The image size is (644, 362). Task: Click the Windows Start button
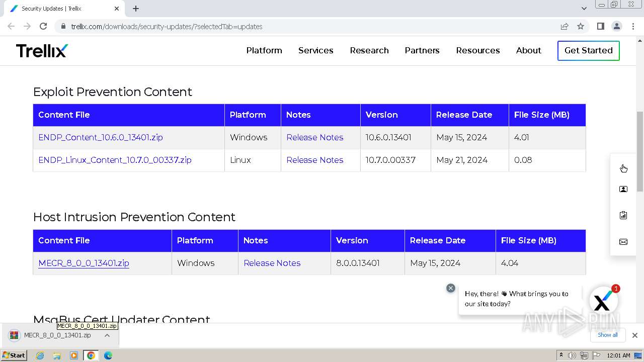(x=14, y=355)
